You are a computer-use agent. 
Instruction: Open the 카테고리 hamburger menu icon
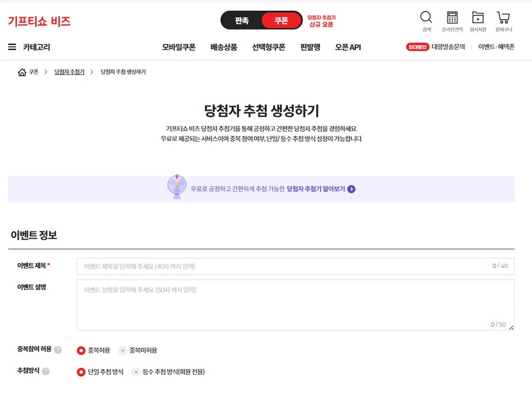(x=12, y=47)
